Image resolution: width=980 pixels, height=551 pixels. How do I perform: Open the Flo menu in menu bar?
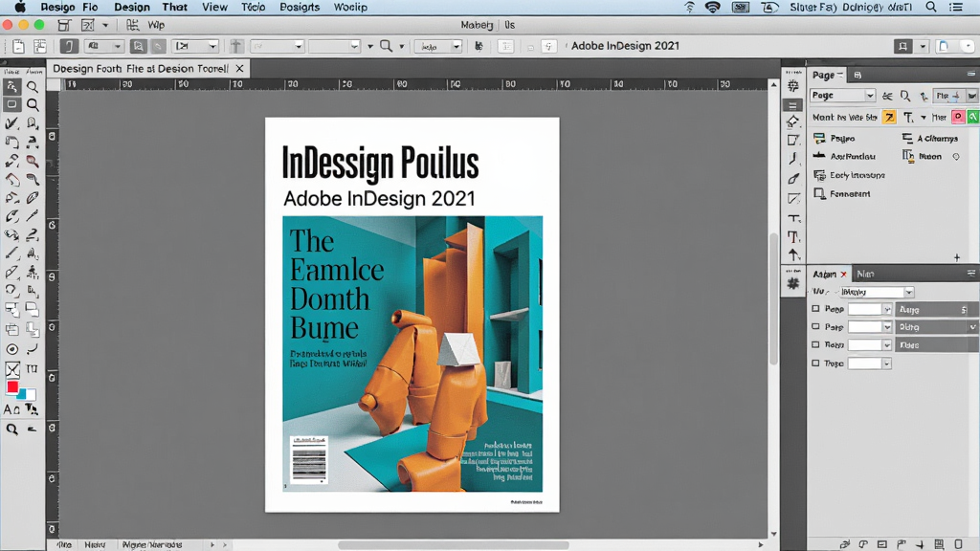point(90,7)
